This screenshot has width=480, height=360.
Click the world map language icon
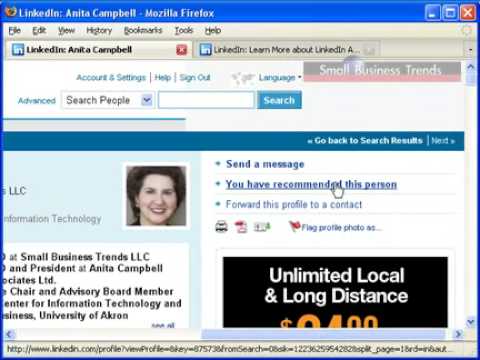tap(243, 78)
